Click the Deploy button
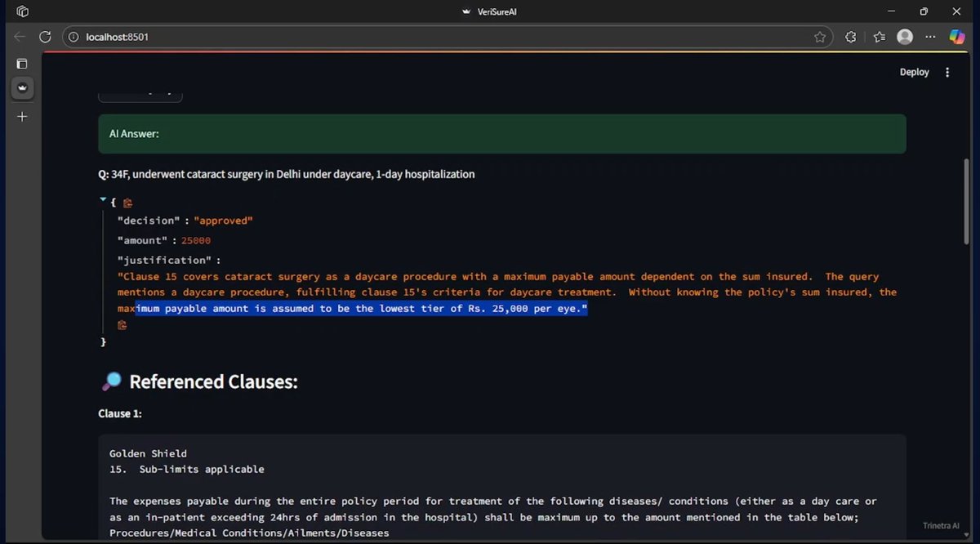 (914, 72)
